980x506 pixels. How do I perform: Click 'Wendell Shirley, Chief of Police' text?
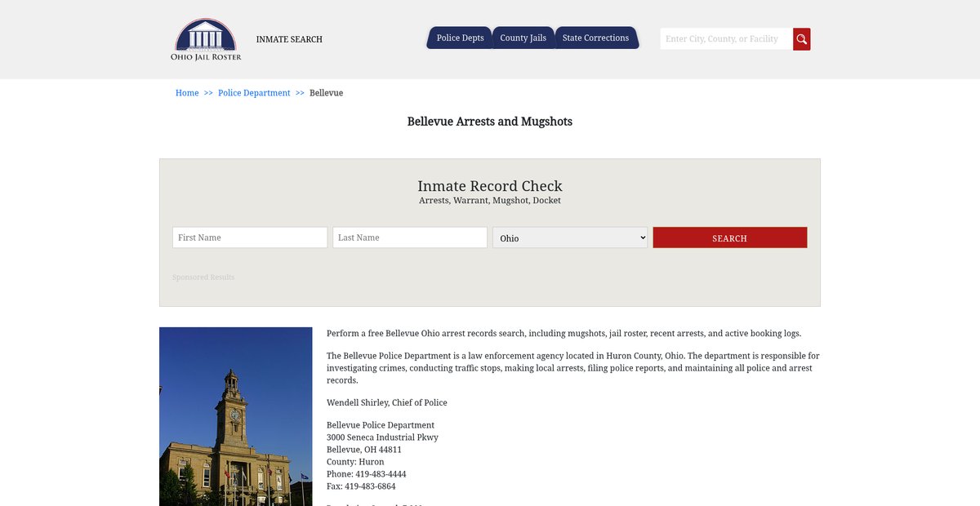click(x=387, y=403)
